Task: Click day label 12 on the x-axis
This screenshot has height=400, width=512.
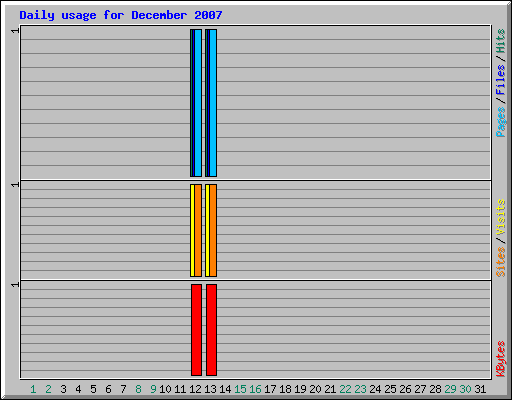Action: 195,389
